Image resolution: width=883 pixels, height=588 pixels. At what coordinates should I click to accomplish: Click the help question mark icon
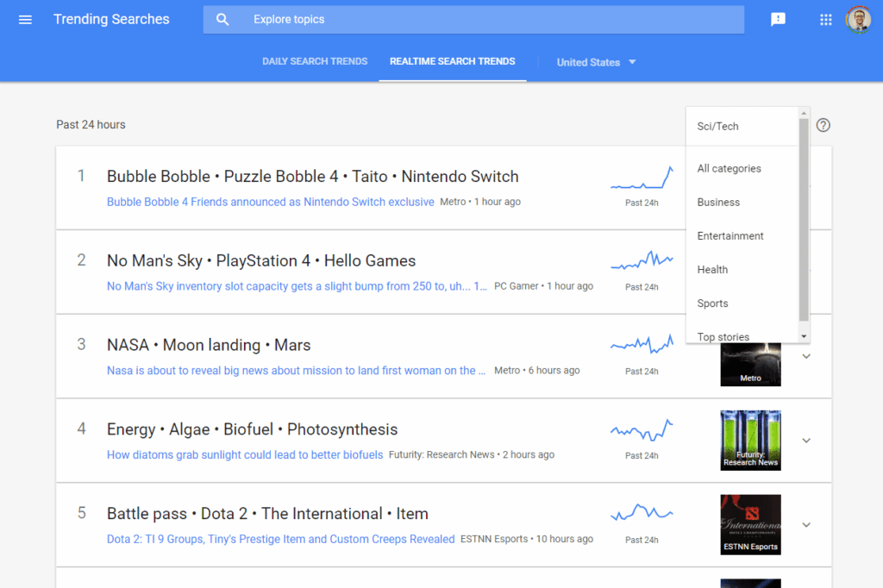point(823,125)
